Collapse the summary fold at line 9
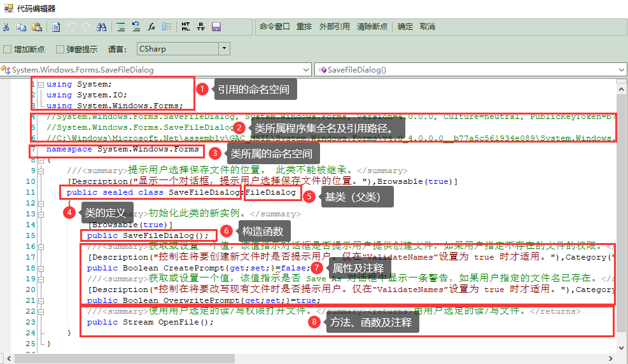 [41, 171]
